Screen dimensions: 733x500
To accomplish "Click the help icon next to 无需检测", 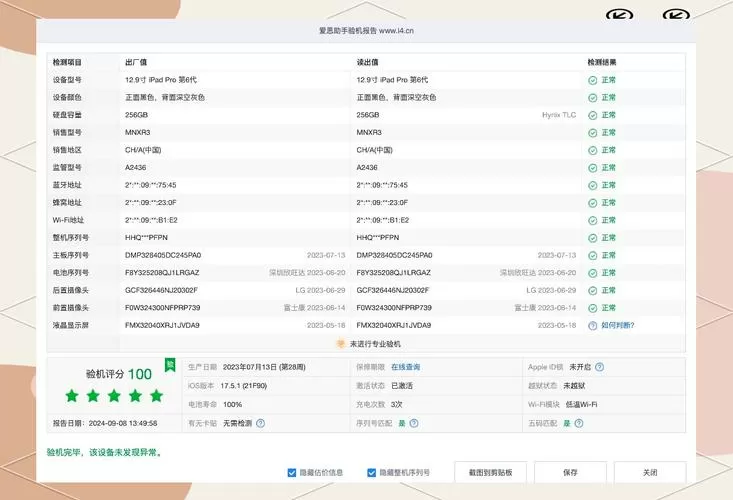I will coord(260,423).
